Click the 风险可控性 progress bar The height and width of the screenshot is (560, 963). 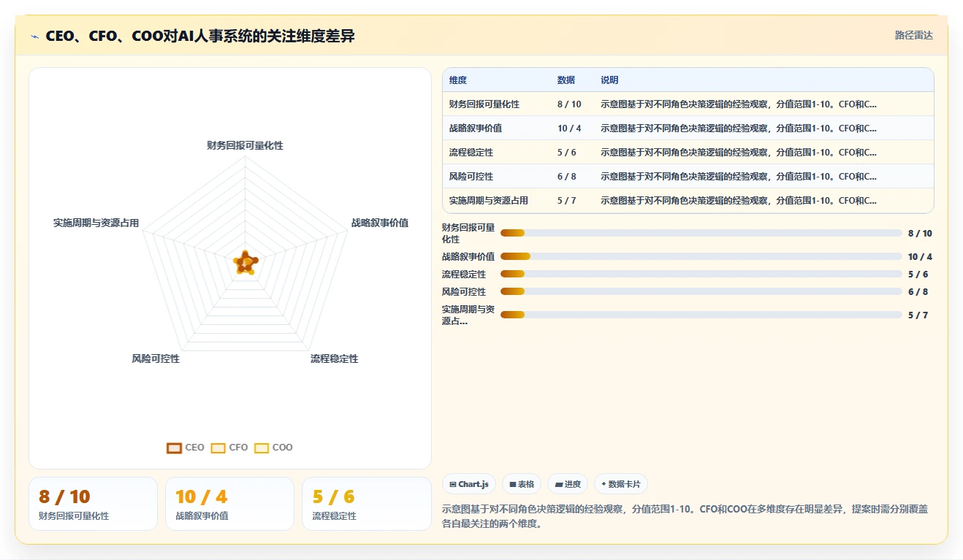click(x=701, y=291)
